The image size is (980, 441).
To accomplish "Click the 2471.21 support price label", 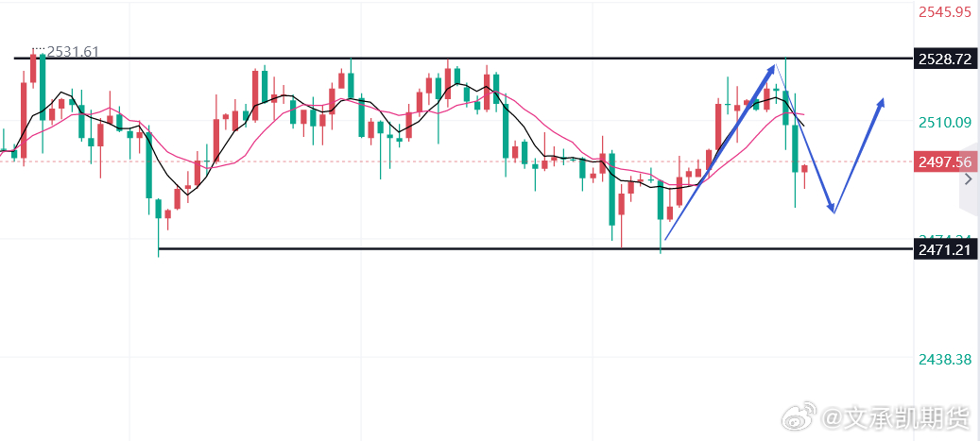I will click(944, 249).
